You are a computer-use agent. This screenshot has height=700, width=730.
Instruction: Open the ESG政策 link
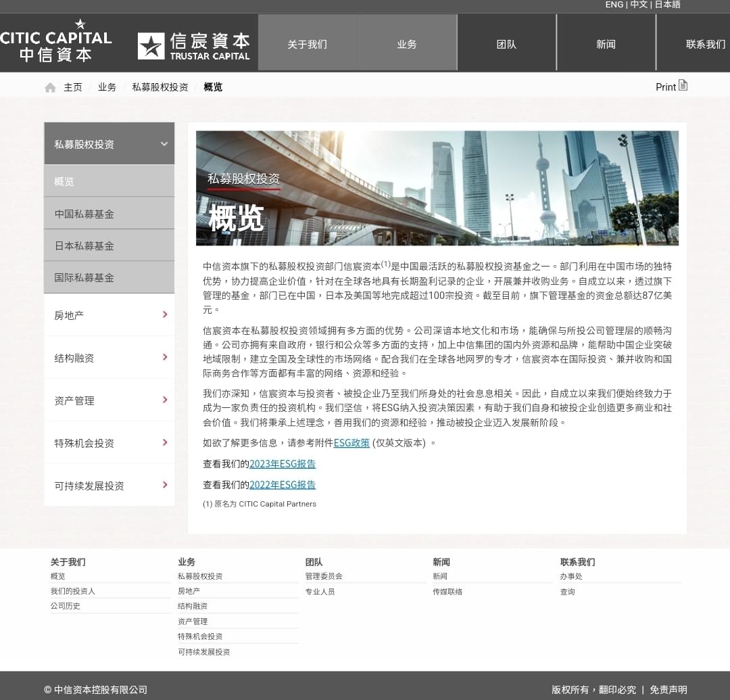click(351, 443)
